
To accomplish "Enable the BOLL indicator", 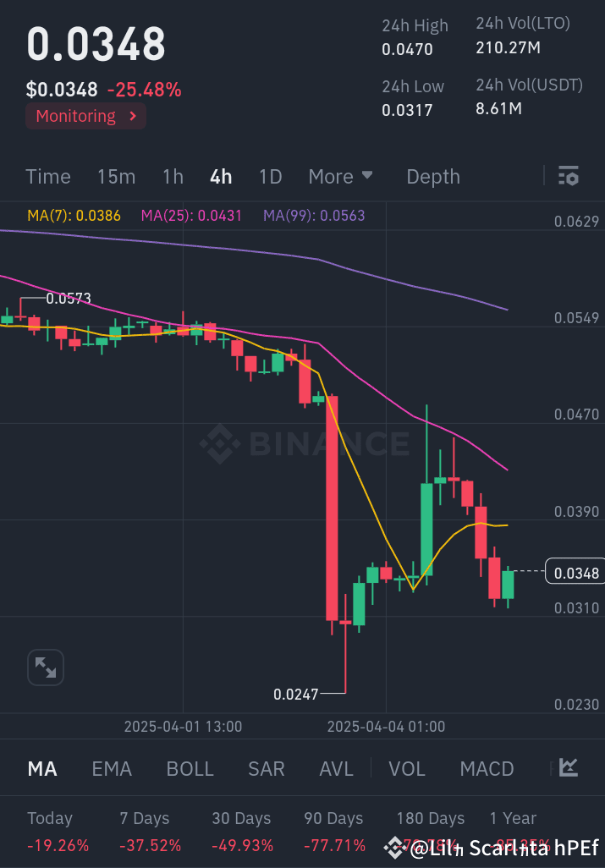I will (x=190, y=768).
